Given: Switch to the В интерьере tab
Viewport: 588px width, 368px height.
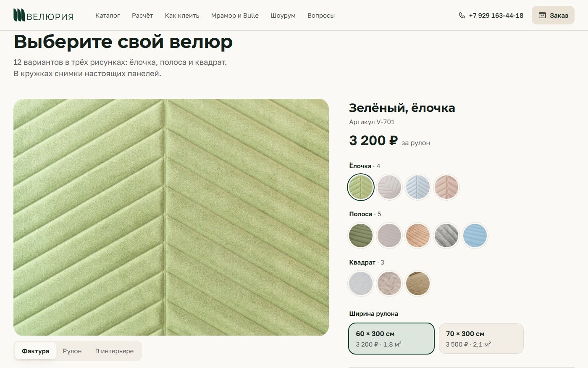Looking at the screenshot, I should point(114,351).
